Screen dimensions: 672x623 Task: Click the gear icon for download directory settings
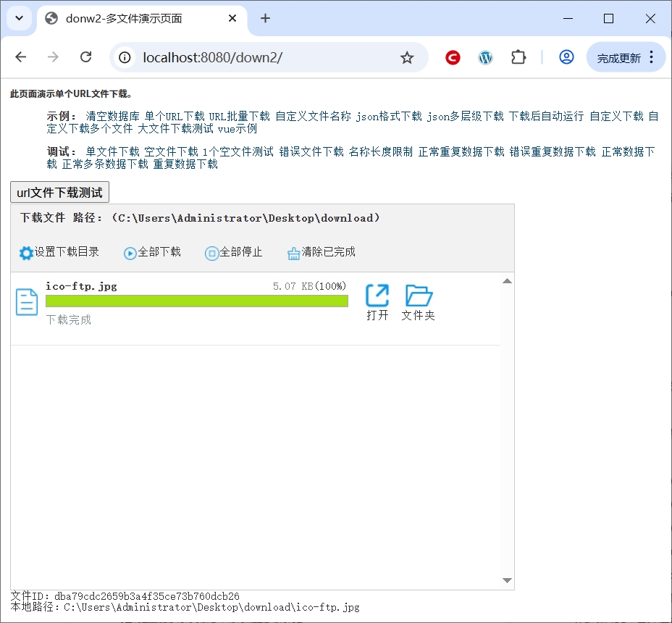click(26, 253)
